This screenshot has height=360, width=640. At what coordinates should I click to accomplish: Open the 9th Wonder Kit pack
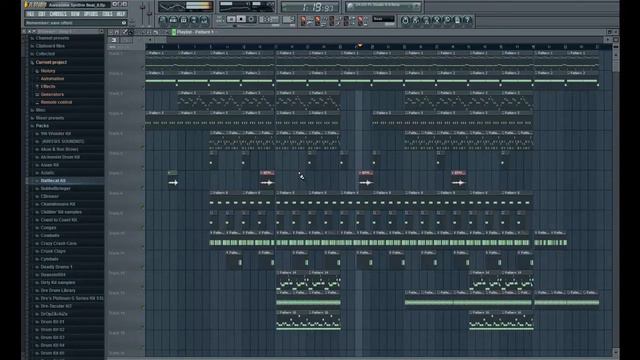tap(55, 133)
